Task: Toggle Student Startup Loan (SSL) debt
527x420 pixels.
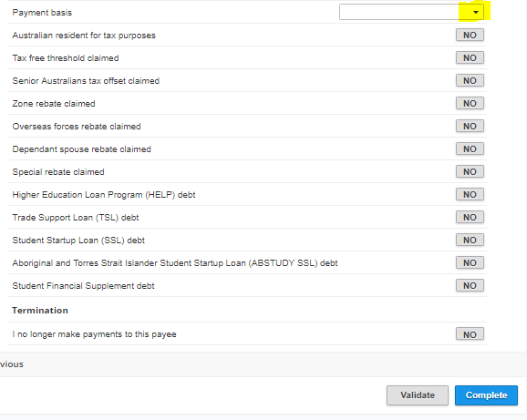Action: 470,240
